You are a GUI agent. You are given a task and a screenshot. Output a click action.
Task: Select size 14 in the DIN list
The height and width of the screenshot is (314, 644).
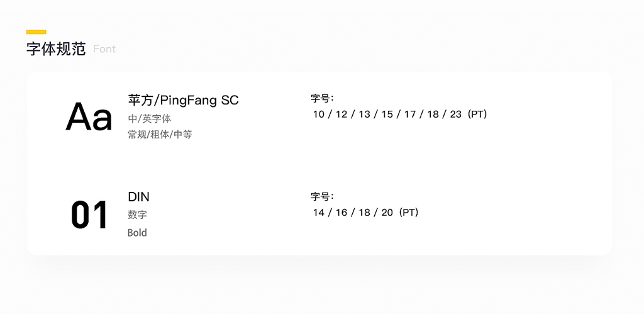pyautogui.click(x=319, y=213)
